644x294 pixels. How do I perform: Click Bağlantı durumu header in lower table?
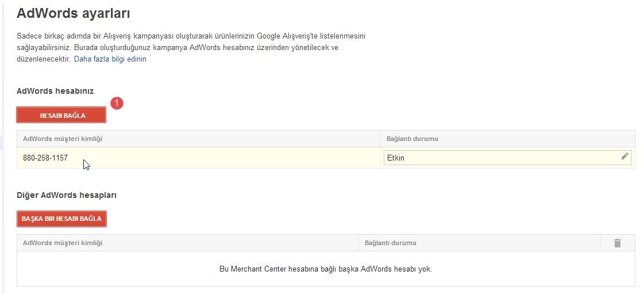coord(391,243)
